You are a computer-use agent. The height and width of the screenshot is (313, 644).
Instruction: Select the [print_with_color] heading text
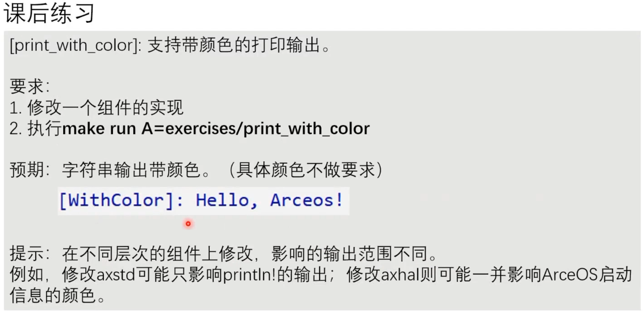pos(76,46)
